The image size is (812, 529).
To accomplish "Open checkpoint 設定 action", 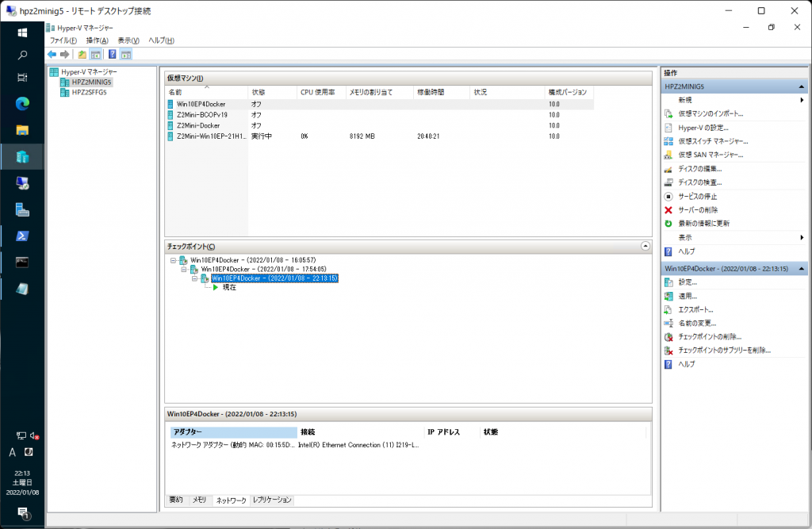I will [688, 282].
